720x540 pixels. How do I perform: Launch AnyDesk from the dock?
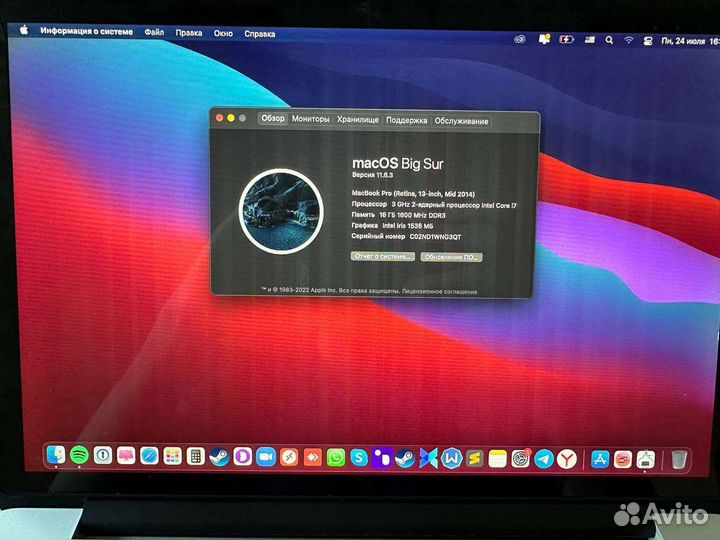(313, 458)
